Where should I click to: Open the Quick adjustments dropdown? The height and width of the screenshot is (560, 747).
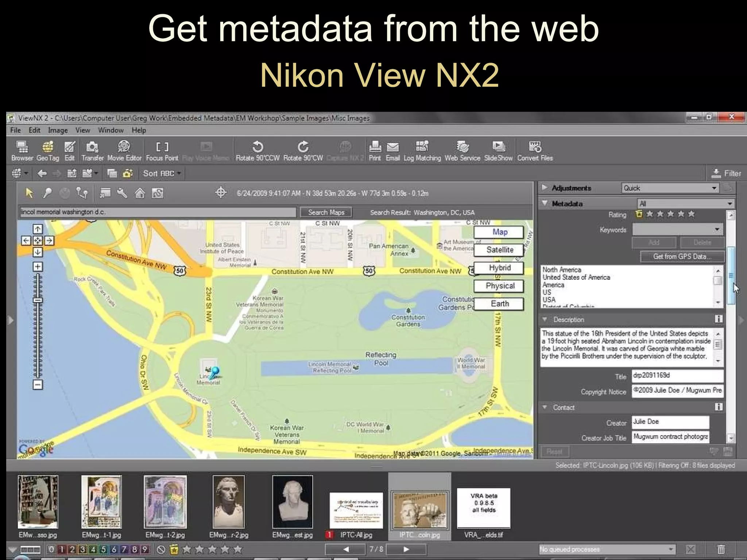point(670,188)
